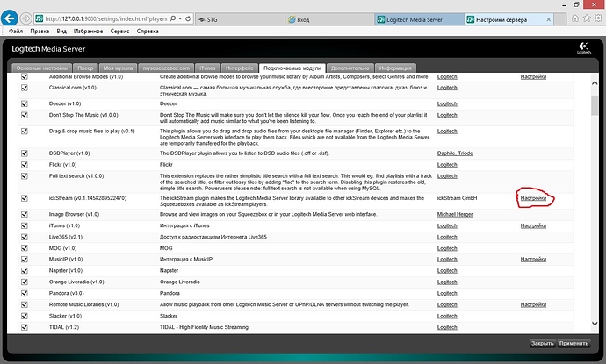
Task: Toggle the Full text search checkbox
Action: point(25,176)
